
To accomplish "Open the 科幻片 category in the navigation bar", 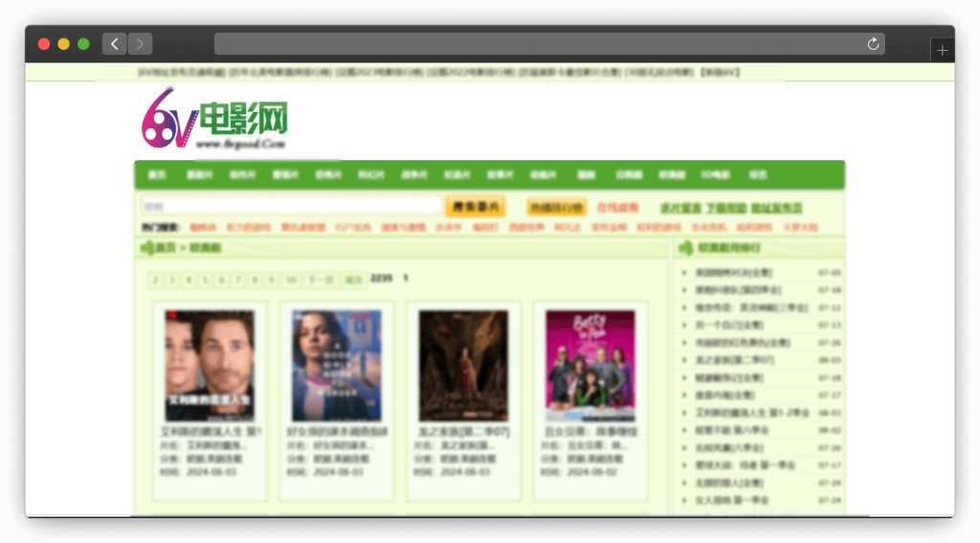I will click(x=370, y=175).
